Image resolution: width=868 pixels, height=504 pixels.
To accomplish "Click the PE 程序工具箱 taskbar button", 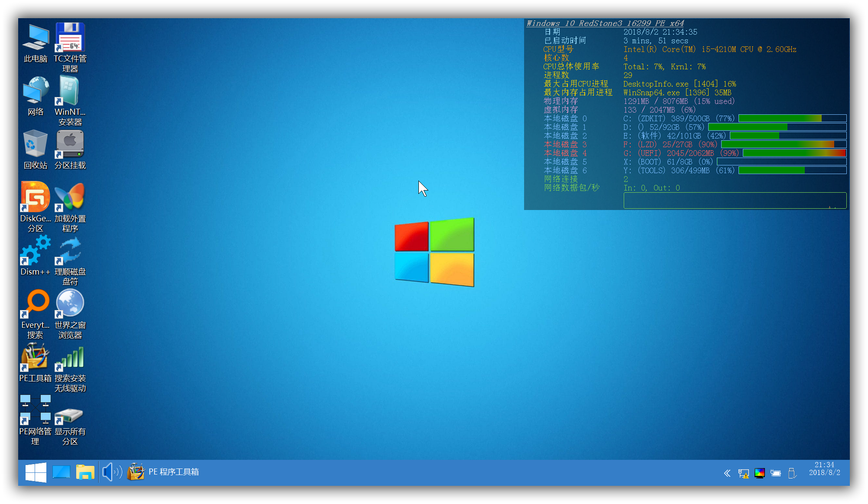I will [163, 472].
